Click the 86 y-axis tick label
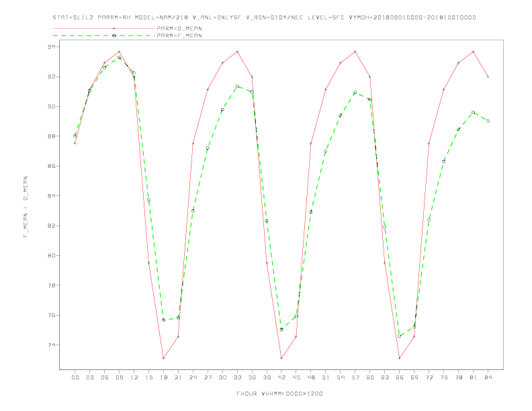 pos(52,166)
